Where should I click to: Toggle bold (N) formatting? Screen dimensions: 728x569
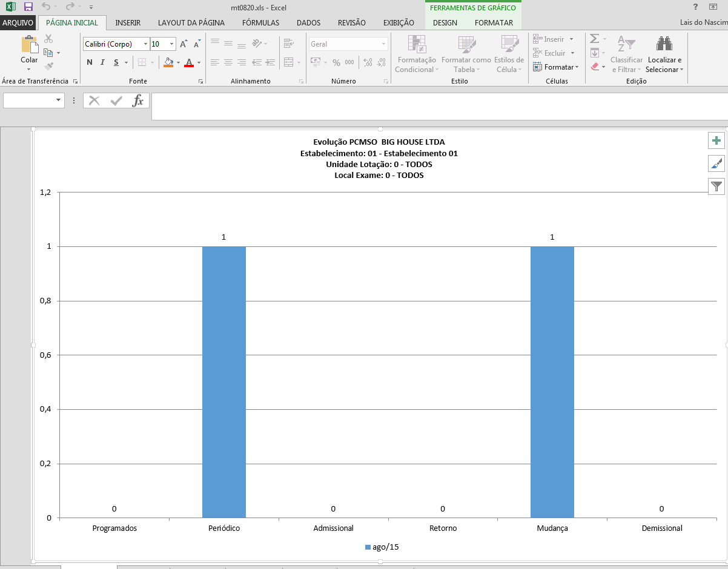click(90, 62)
